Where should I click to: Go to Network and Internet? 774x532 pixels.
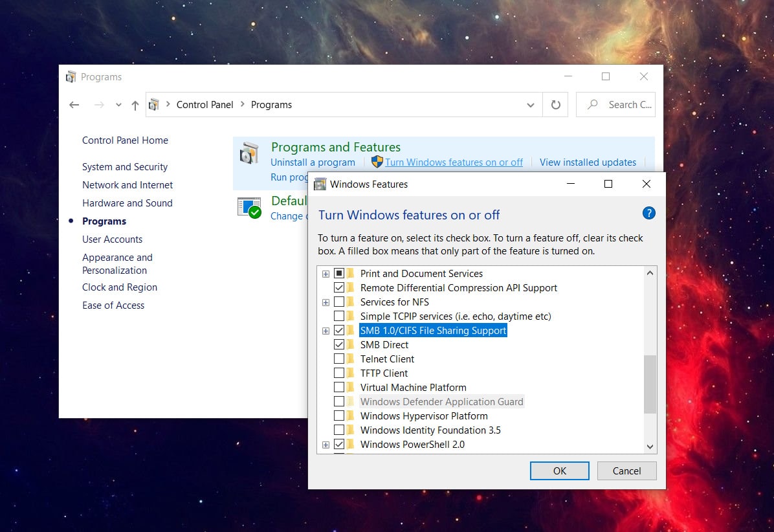coord(127,185)
